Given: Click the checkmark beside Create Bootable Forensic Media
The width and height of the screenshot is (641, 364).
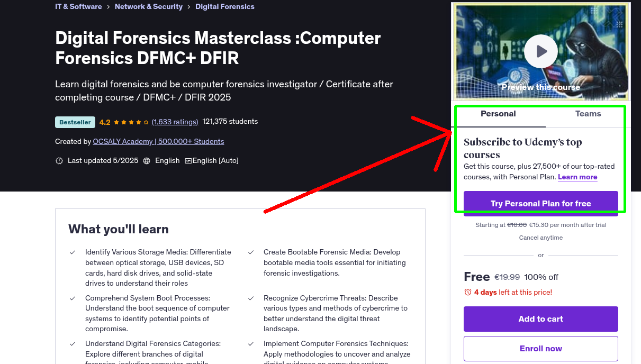Looking at the screenshot, I should click(251, 252).
